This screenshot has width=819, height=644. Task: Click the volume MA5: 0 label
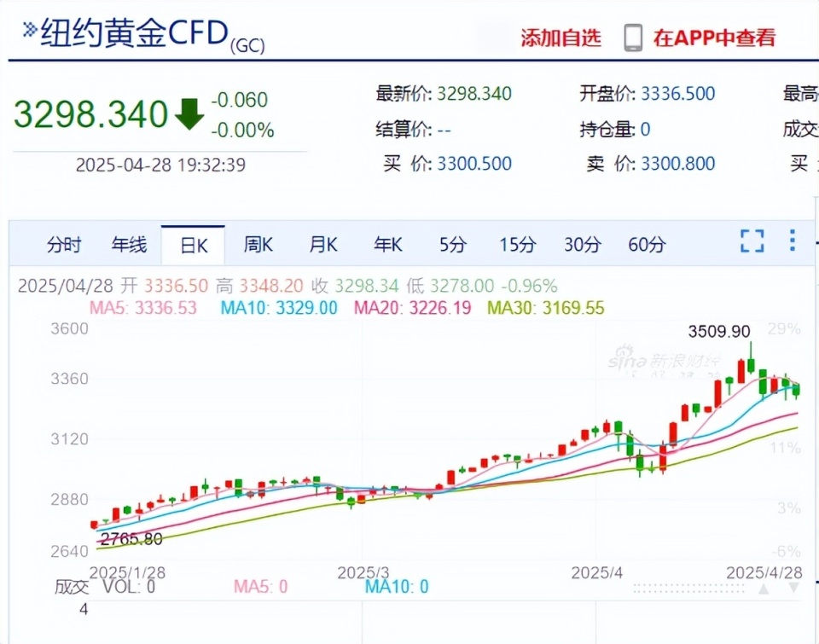260,587
